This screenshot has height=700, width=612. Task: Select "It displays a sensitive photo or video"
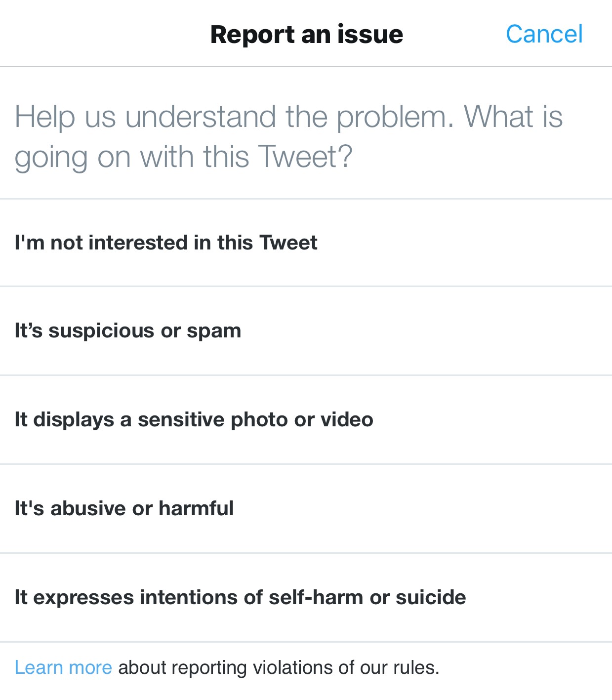pyautogui.click(x=194, y=419)
